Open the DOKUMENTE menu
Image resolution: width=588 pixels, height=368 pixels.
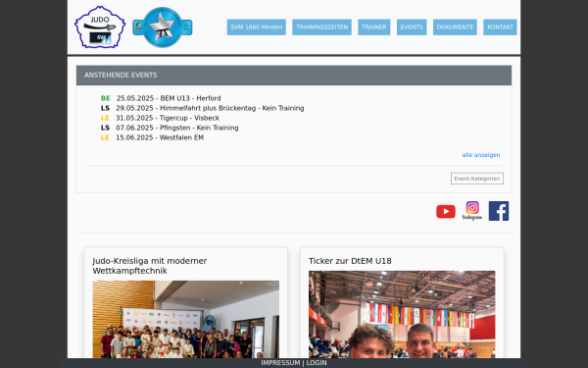(455, 27)
